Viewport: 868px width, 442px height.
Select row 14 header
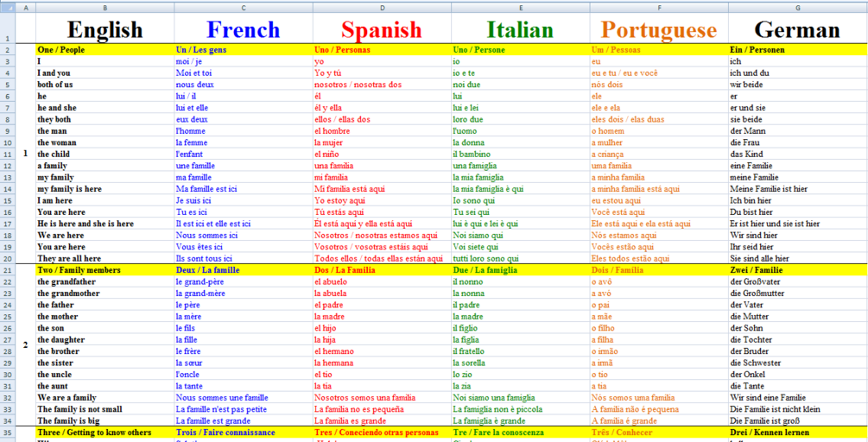coord(7,189)
